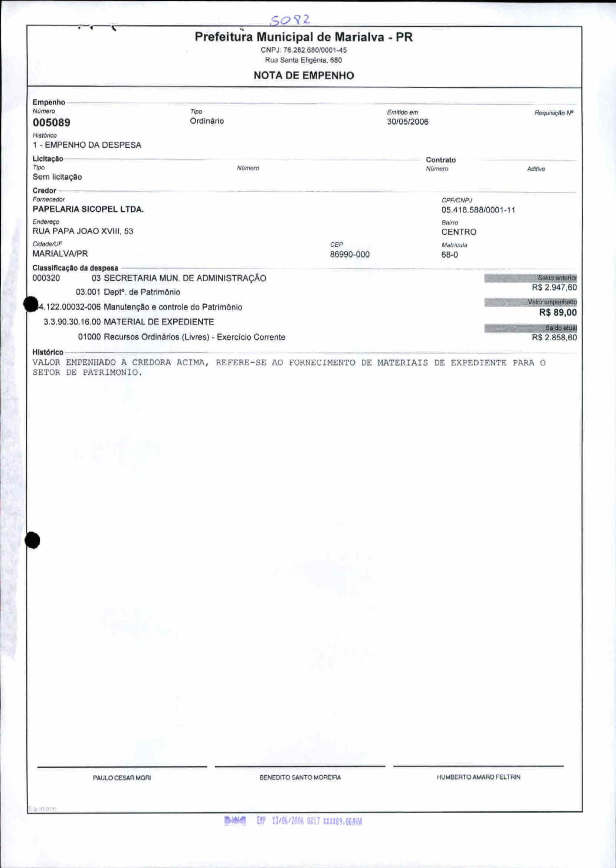Click the CNPJ 76.282.680/0001-45 line
This screenshot has height=868, width=616.
pos(304,50)
